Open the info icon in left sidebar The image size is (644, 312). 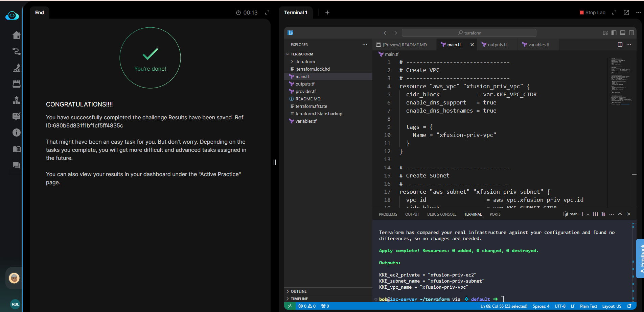point(16,133)
